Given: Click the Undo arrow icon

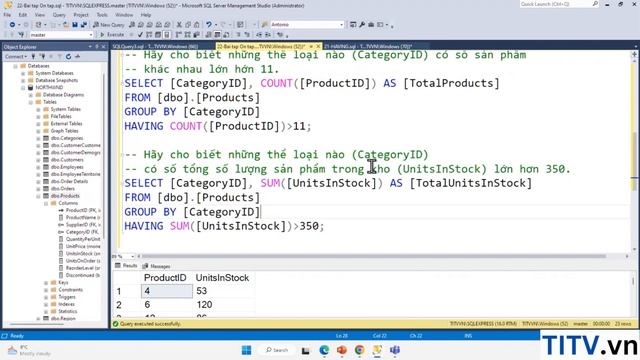Looking at the screenshot, I should [209, 25].
